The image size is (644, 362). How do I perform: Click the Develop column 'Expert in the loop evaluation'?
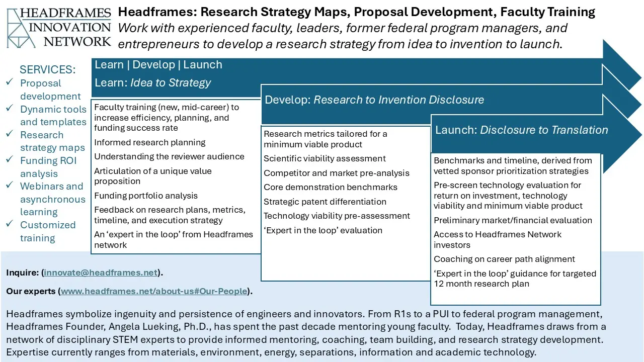(323, 230)
